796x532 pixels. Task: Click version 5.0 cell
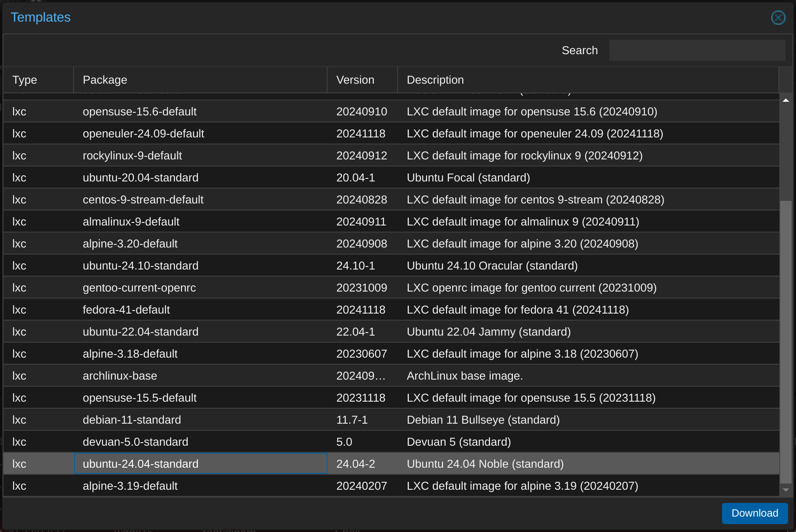coord(362,442)
